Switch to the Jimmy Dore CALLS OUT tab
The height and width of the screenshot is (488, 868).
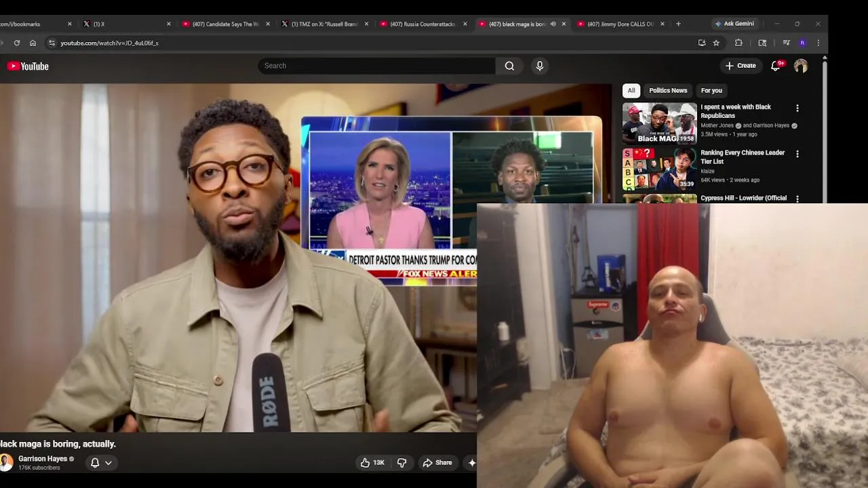(x=619, y=24)
